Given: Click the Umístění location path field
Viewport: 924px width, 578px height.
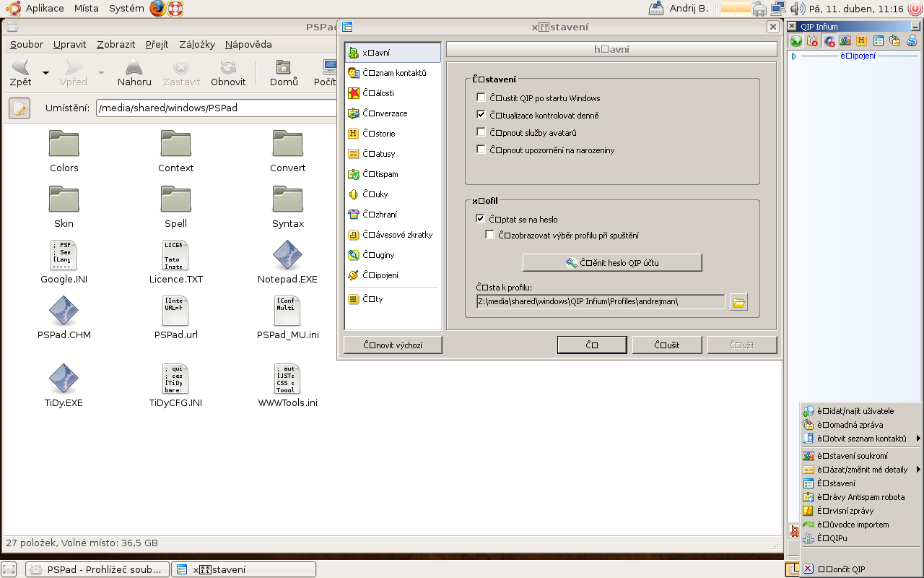Looking at the screenshot, I should click(217, 108).
